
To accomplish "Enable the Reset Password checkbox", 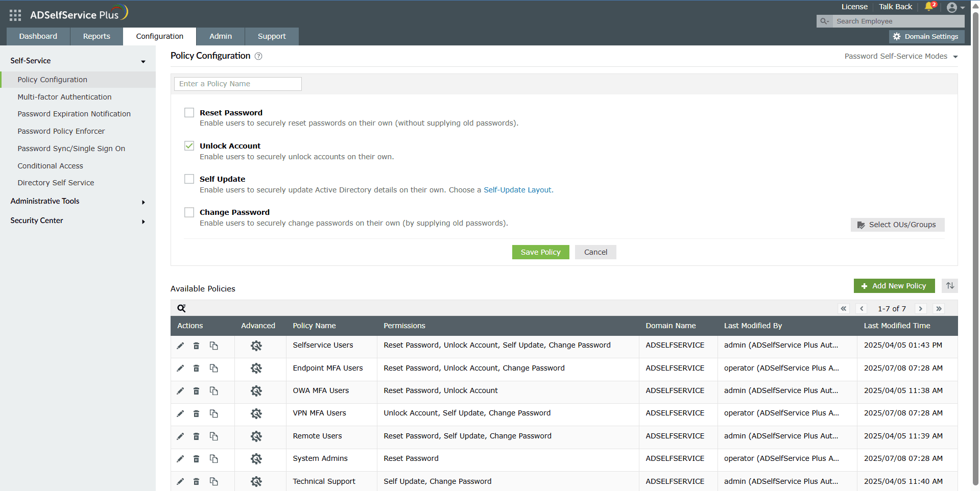I will tap(189, 113).
